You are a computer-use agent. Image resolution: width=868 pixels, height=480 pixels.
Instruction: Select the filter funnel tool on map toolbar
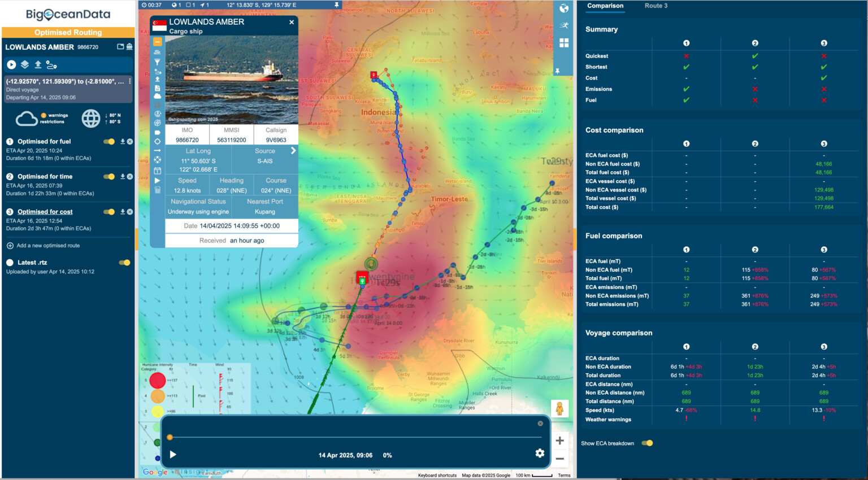point(158,62)
